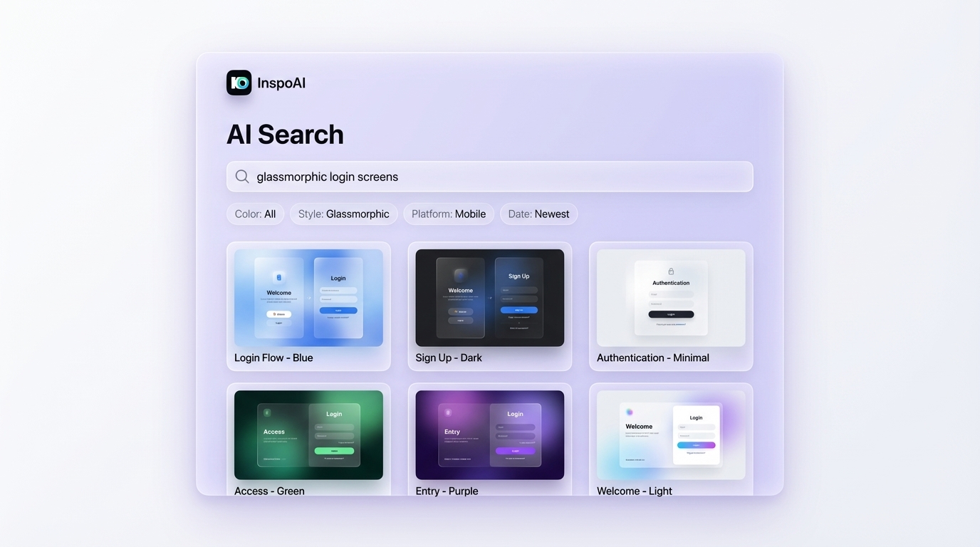This screenshot has width=980, height=547.
Task: Open the Color: All filter
Action: (255, 214)
